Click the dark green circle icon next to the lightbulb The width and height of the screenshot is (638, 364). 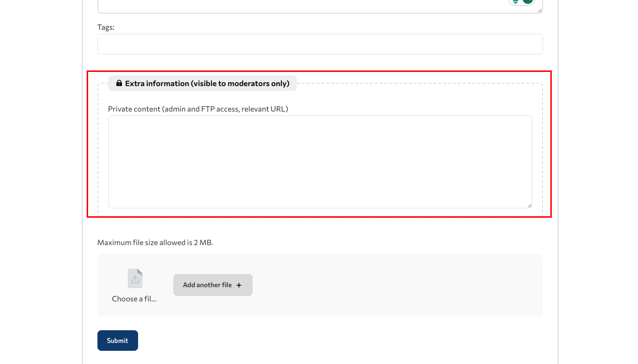[x=527, y=1]
